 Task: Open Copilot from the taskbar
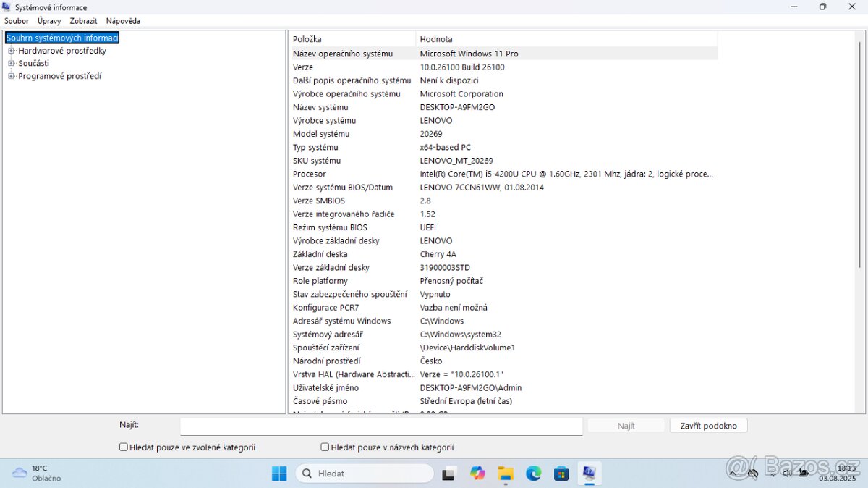click(477, 473)
